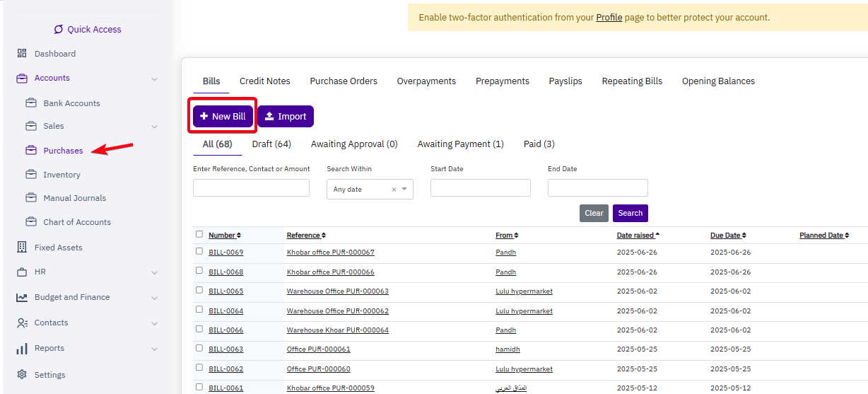Select the Awaiting Payment (1) tab
Image resolution: width=868 pixels, height=394 pixels.
tap(460, 144)
